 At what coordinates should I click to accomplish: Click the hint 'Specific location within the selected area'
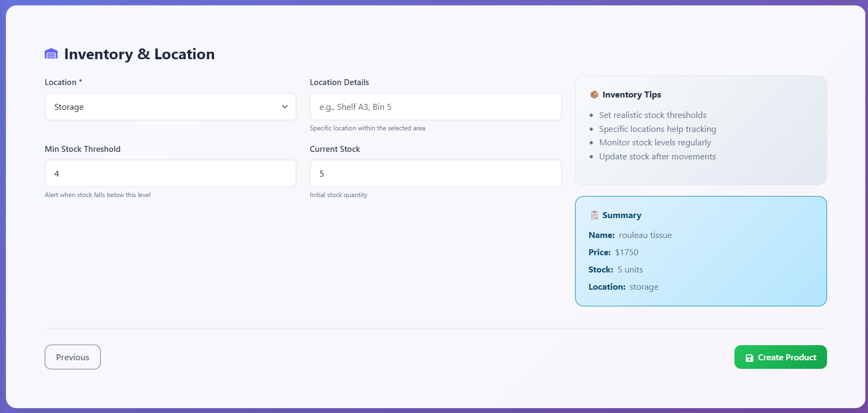tap(367, 128)
